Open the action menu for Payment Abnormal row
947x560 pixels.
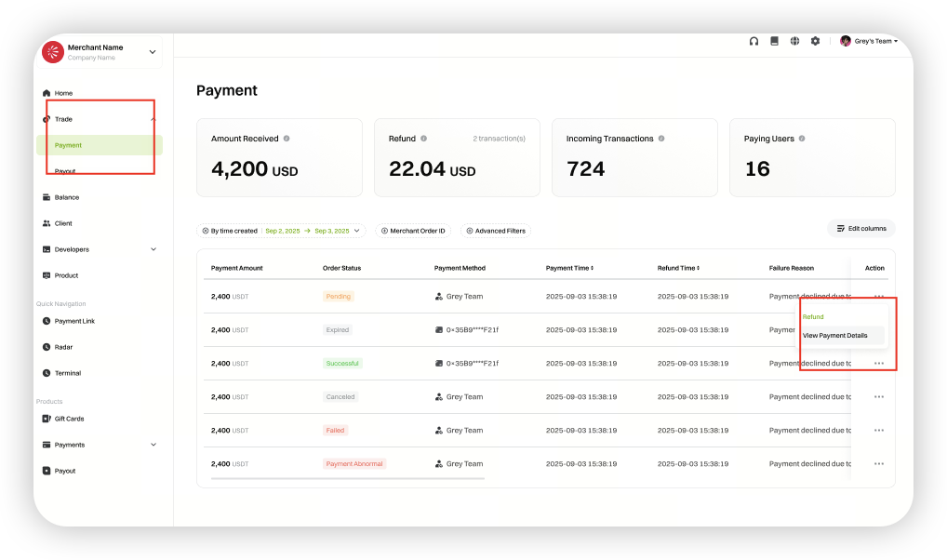878,463
